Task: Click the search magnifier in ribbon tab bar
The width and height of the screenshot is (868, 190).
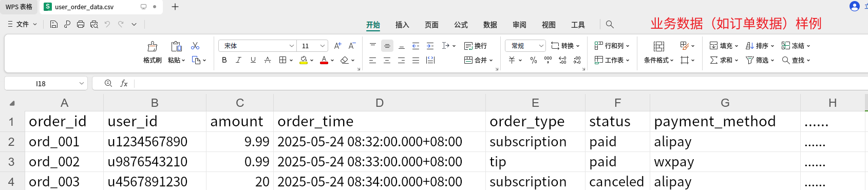Action: 610,24
